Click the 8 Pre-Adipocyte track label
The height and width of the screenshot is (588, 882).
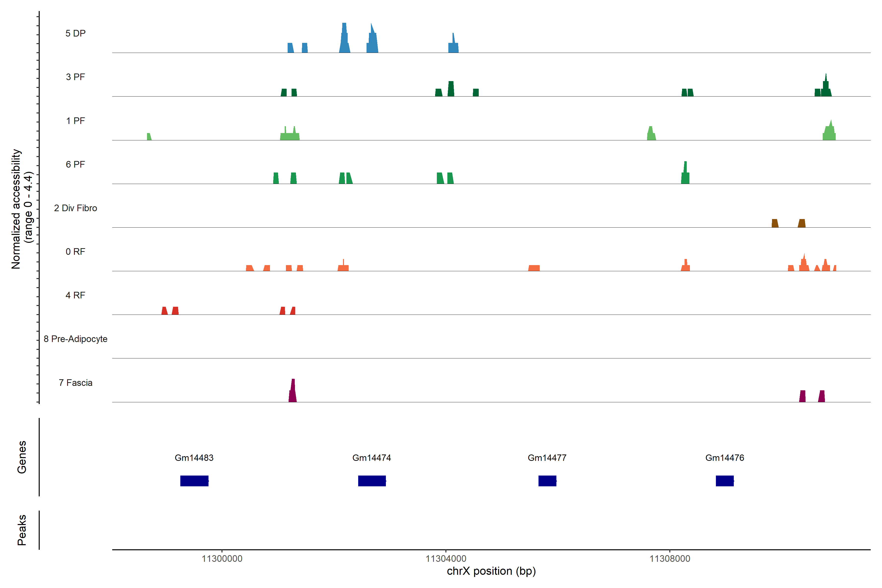(x=75, y=339)
